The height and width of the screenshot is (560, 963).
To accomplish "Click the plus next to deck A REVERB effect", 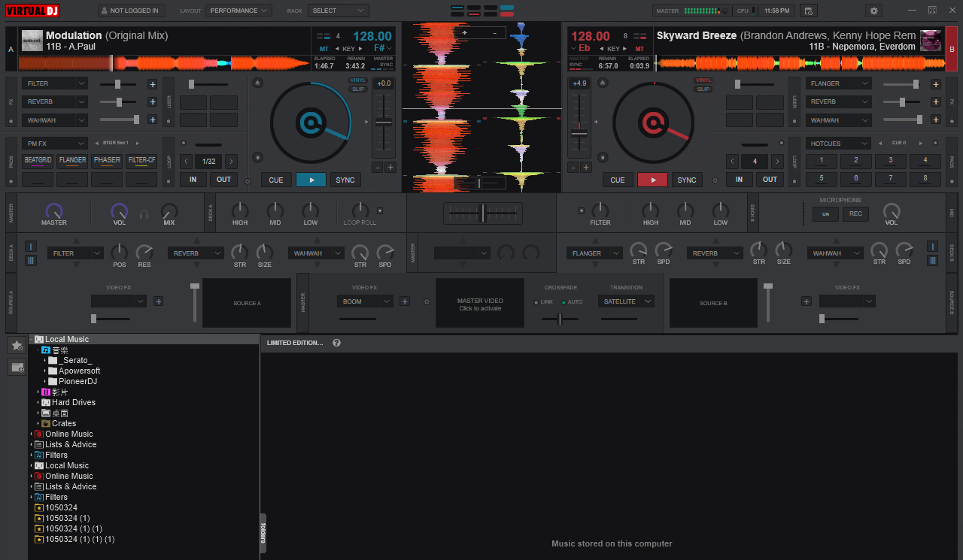I will tap(152, 101).
